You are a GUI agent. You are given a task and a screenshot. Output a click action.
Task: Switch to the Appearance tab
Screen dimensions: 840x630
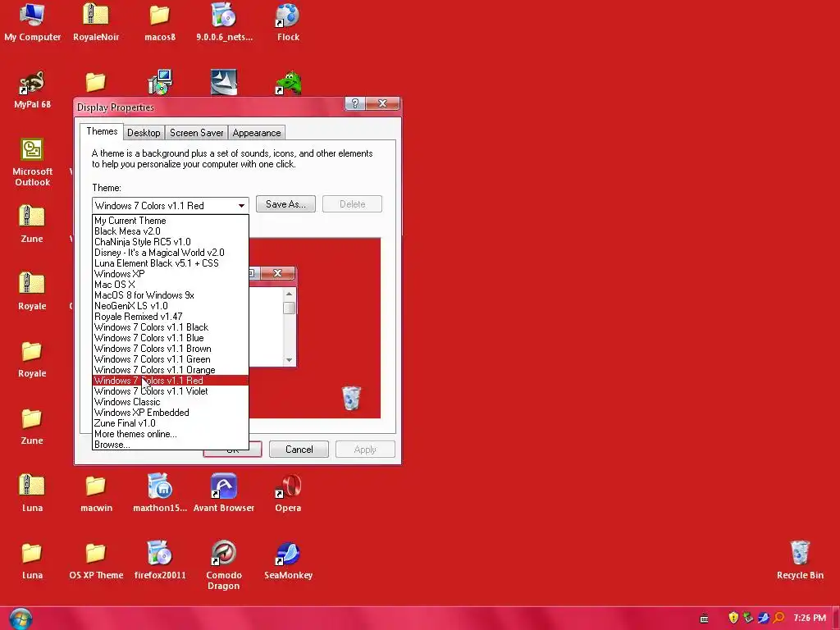[x=257, y=133]
